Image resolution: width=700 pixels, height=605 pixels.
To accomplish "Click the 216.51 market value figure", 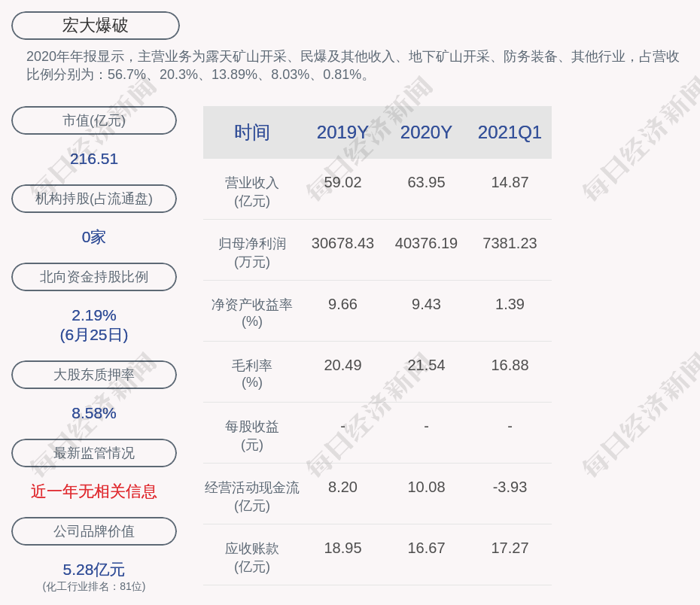I will click(94, 159).
